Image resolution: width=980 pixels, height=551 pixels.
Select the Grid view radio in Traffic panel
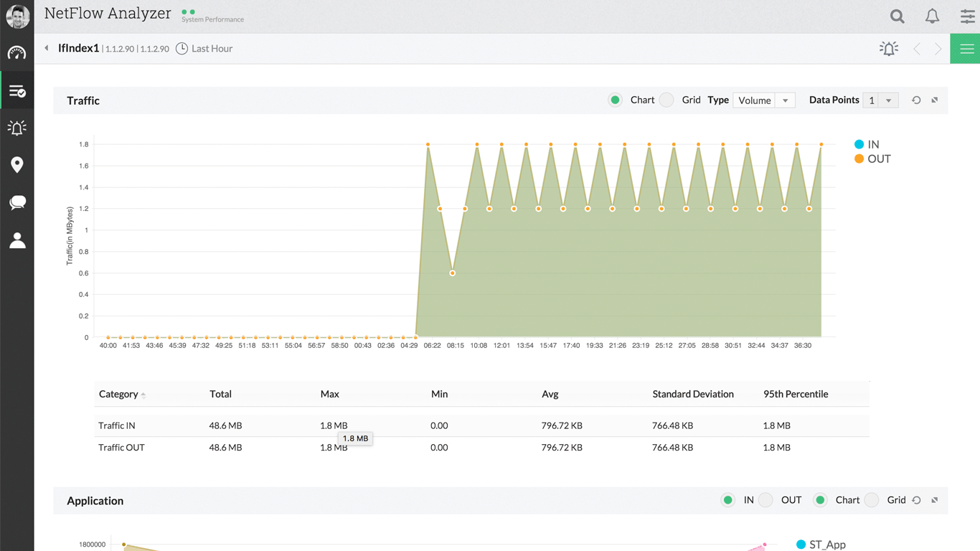667,100
